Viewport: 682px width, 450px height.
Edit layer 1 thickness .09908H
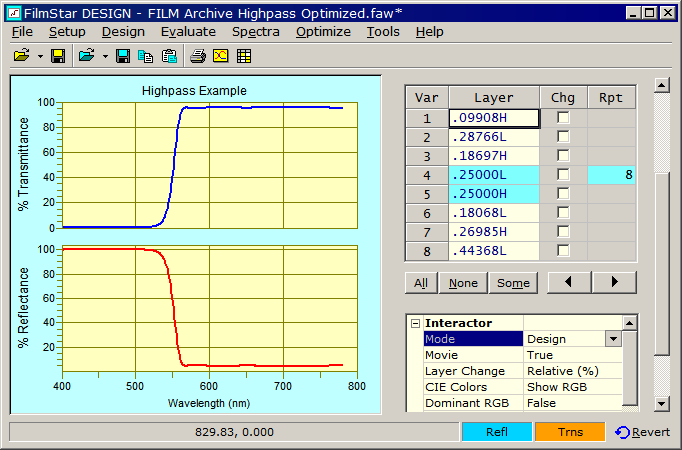494,118
